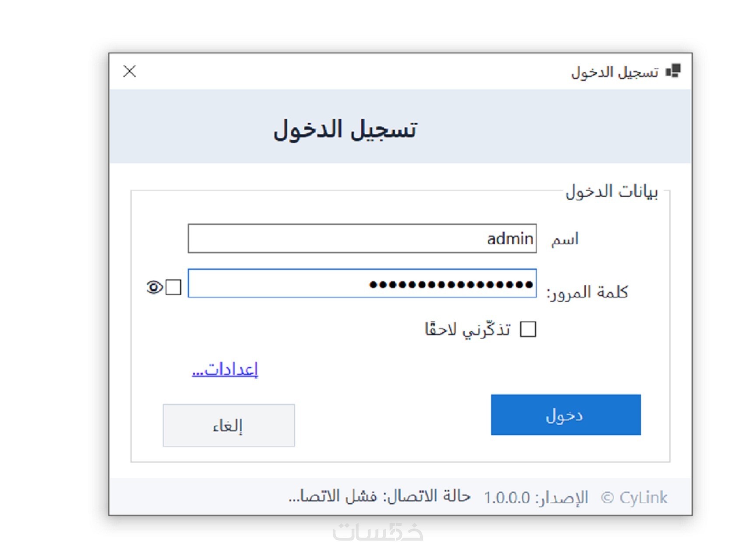Image resolution: width=756 pixels, height=552 pixels.
Task: Click the تسجيل الدخول title bar text
Action: (615, 72)
